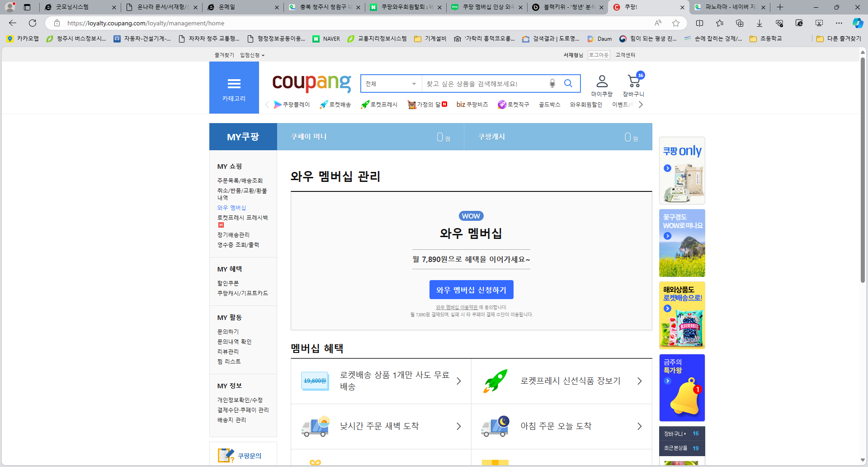Viewport: 868px width, 467px height.
Task: Open browser settings and more menu
Action: click(x=839, y=23)
